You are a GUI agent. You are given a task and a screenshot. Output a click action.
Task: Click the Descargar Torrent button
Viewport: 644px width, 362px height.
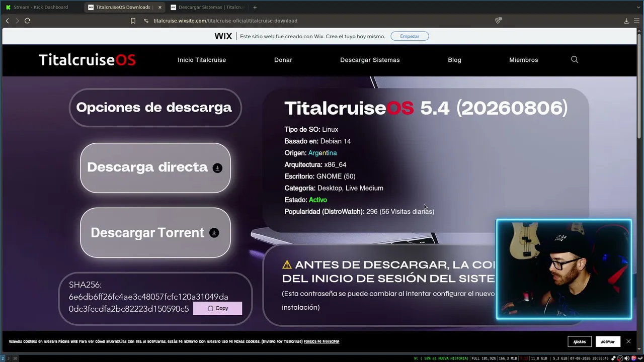tap(155, 233)
